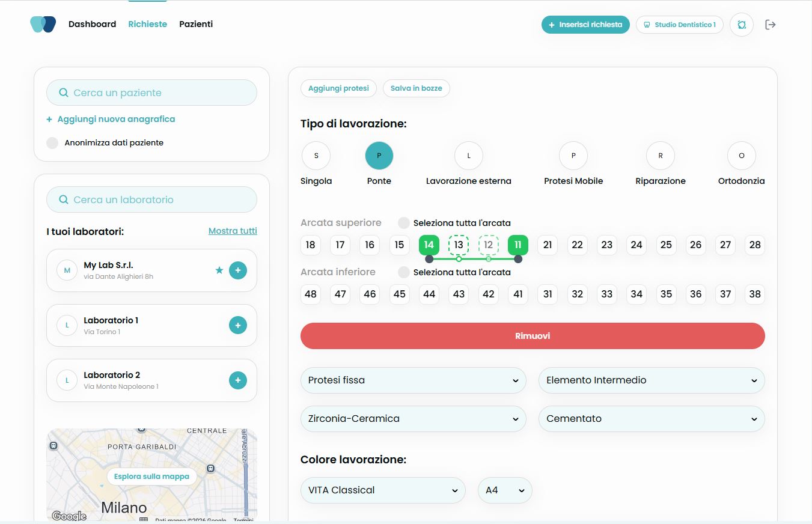Select the Singola work type icon
The width and height of the screenshot is (812, 524).
316,155
